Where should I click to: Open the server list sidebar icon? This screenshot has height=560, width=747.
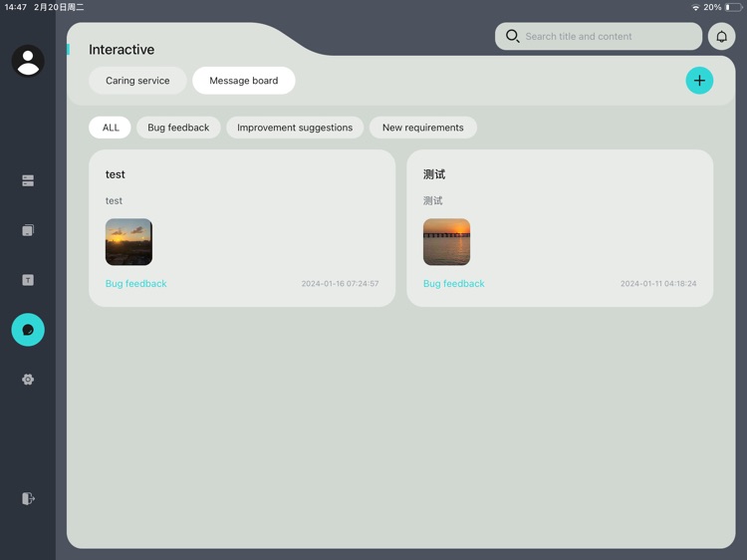point(28,180)
